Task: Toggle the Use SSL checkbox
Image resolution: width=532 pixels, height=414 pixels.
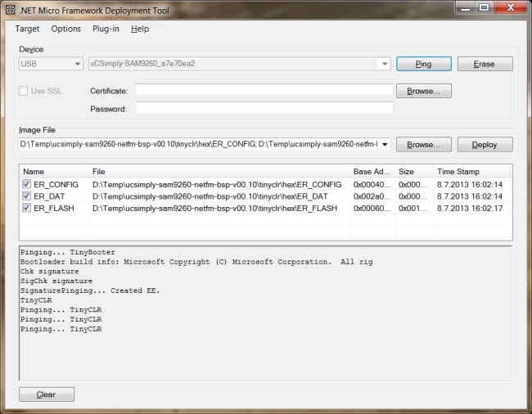Action: 23,91
